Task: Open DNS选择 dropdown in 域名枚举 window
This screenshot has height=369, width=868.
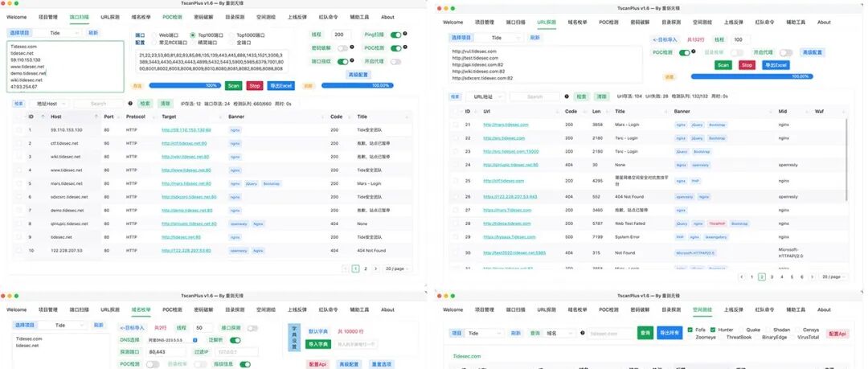Action: (x=174, y=340)
